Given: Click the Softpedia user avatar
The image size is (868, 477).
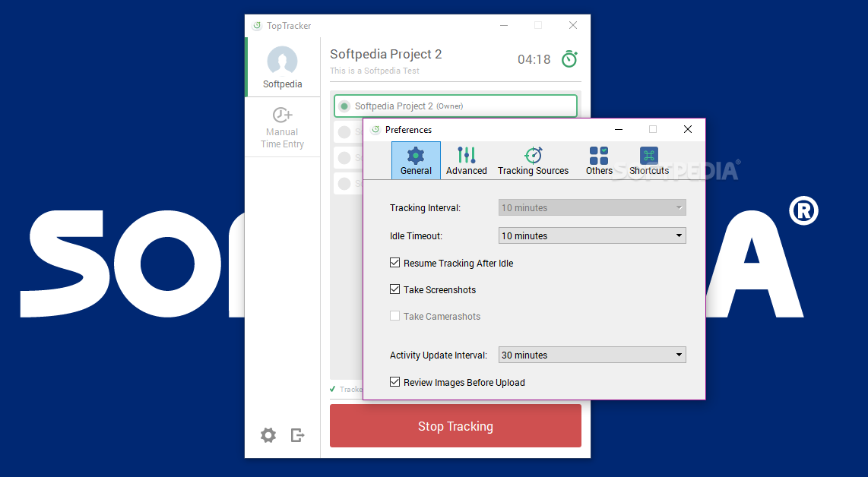Looking at the screenshot, I should (282, 61).
